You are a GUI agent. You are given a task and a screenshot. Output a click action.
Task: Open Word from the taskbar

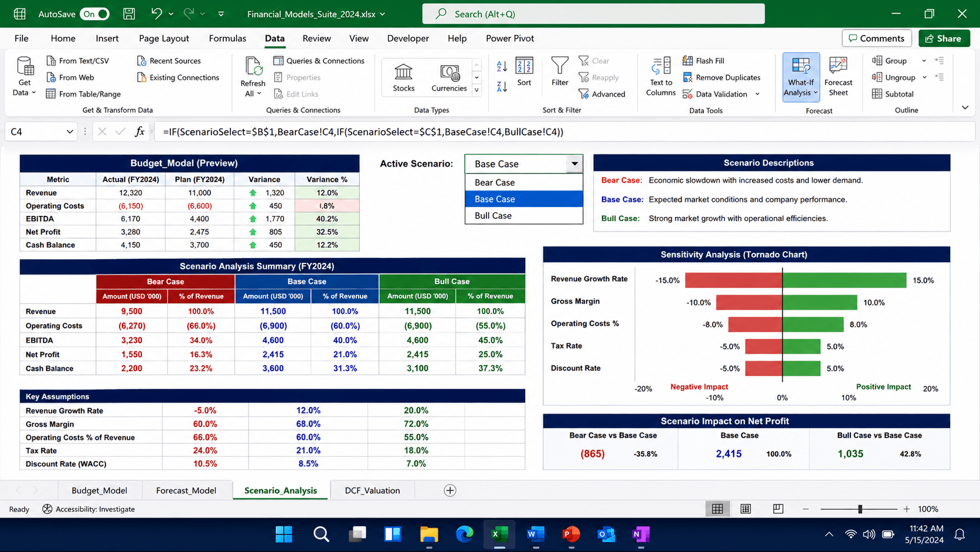[535, 534]
